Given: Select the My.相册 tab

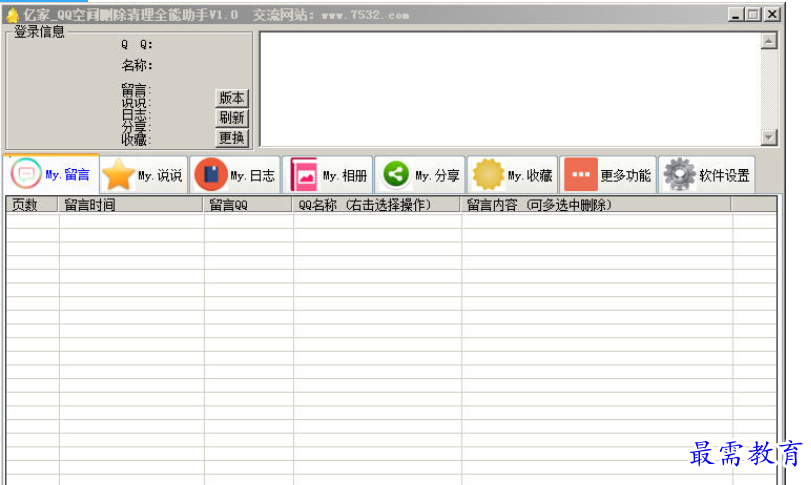Looking at the screenshot, I should 327,175.
